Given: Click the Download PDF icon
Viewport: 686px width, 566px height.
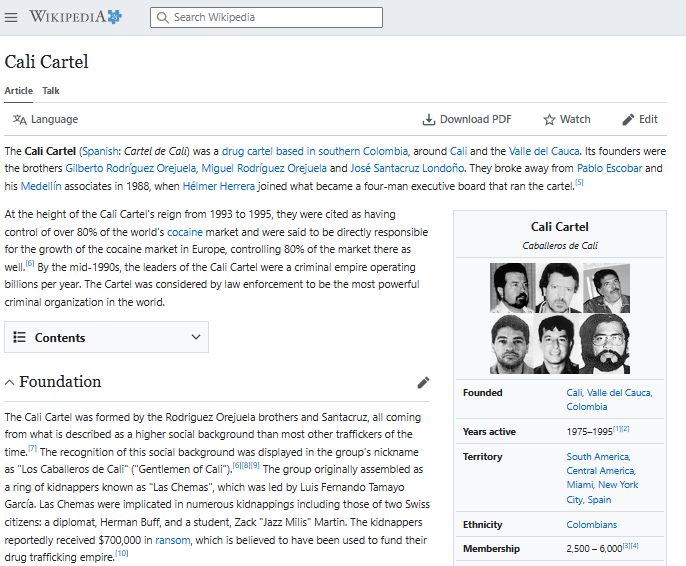Looking at the screenshot, I should tap(428, 119).
